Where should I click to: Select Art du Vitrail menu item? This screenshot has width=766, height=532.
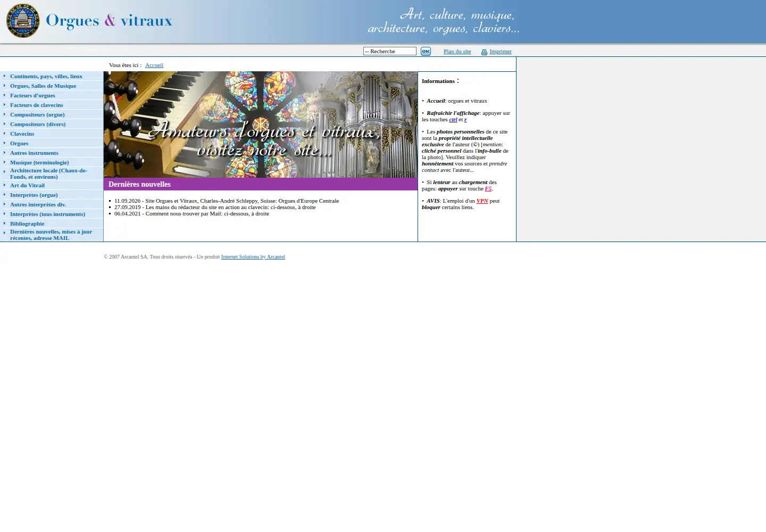click(27, 186)
